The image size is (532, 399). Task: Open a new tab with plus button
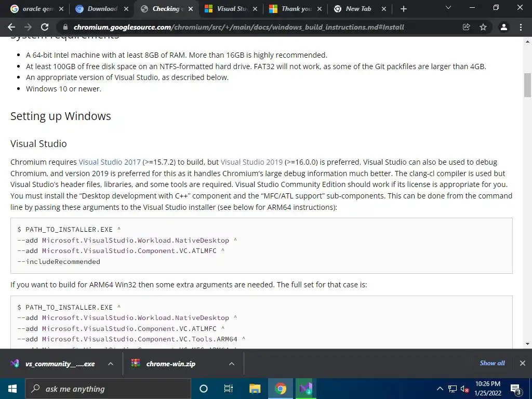(x=403, y=9)
